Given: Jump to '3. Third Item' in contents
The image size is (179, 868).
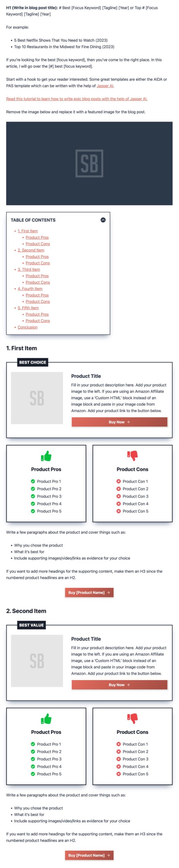Looking at the screenshot, I should point(29,269).
